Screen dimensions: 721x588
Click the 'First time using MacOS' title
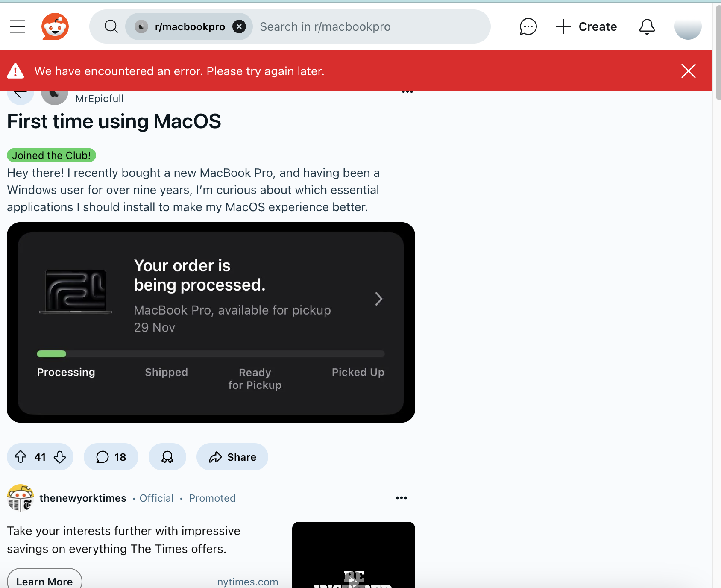[114, 121]
